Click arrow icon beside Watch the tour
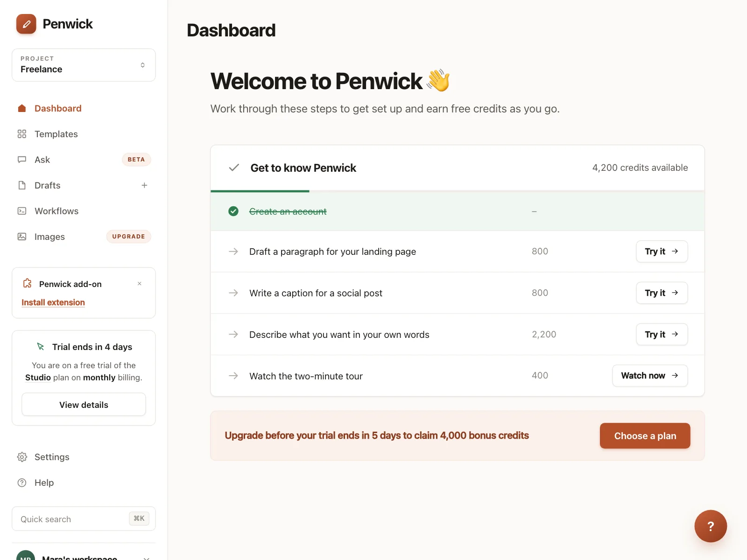Screen dimensions: 747x560 (233, 376)
